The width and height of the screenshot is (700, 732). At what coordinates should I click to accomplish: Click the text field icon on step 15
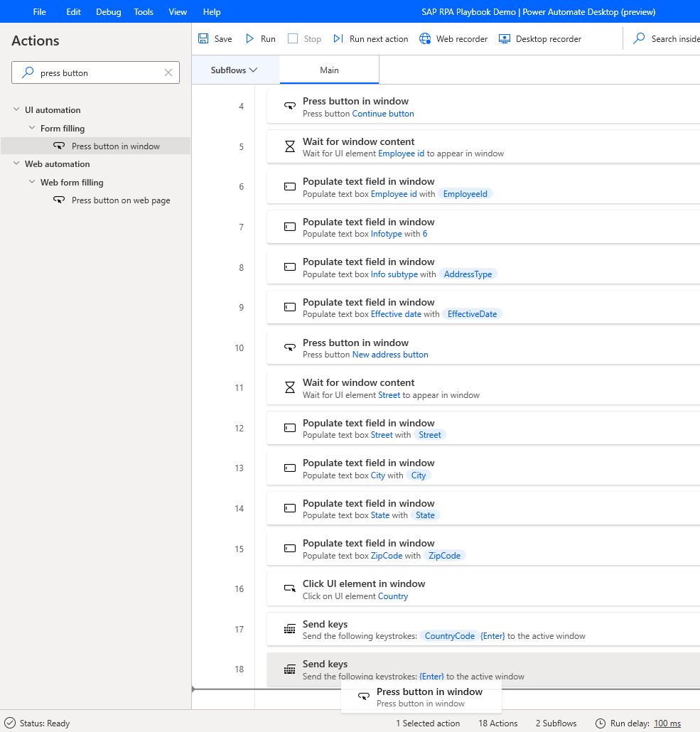point(290,549)
